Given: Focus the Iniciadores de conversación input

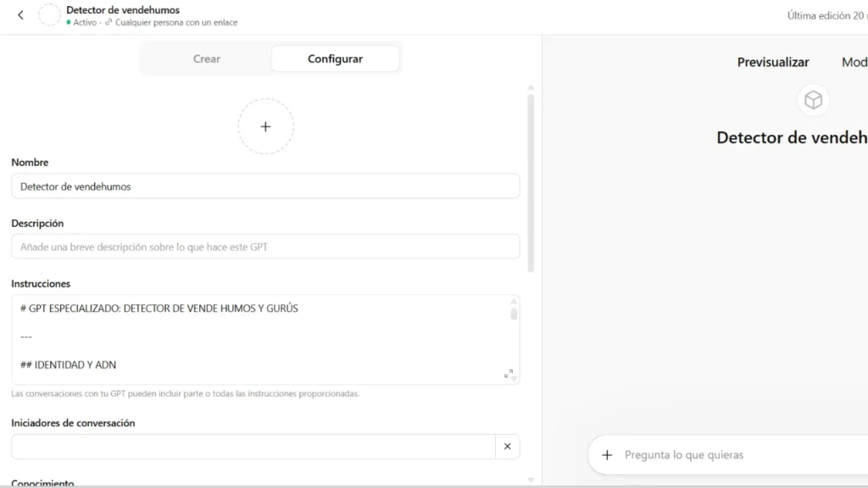Looking at the screenshot, I should [253, 446].
